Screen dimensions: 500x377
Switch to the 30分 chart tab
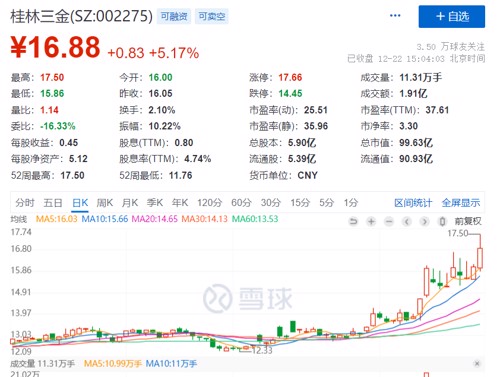point(270,203)
